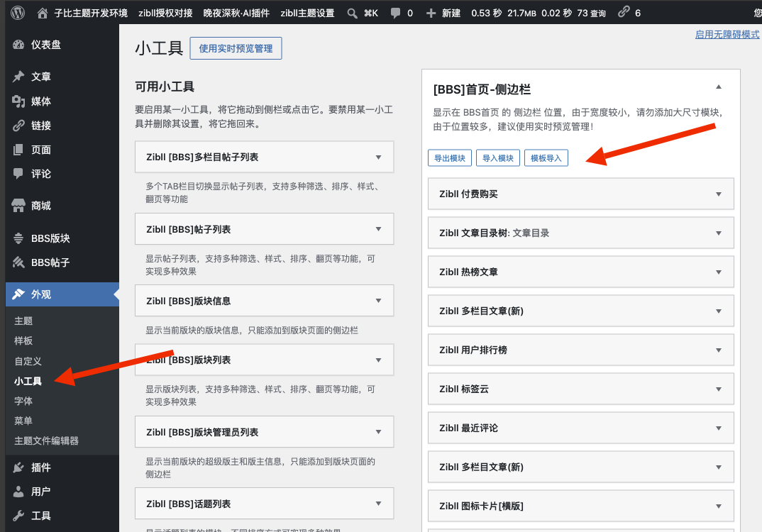Open the comments bubble icon in admin bar
Image resolution: width=762 pixels, height=532 pixels.
tap(396, 13)
